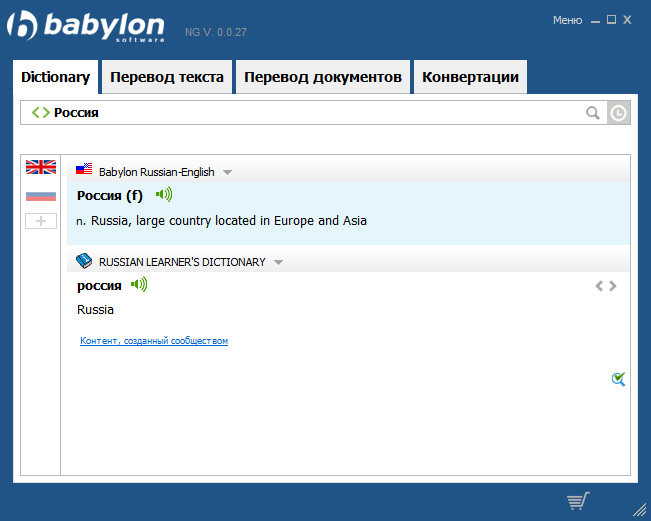Open the Меню menu
651x521 pixels.
pyautogui.click(x=567, y=20)
